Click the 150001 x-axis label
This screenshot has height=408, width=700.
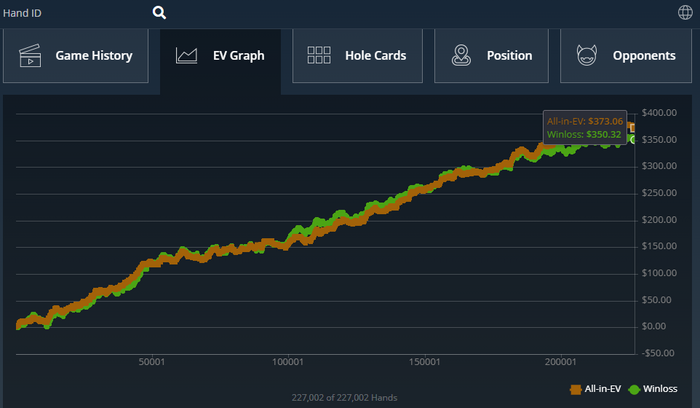click(x=425, y=362)
